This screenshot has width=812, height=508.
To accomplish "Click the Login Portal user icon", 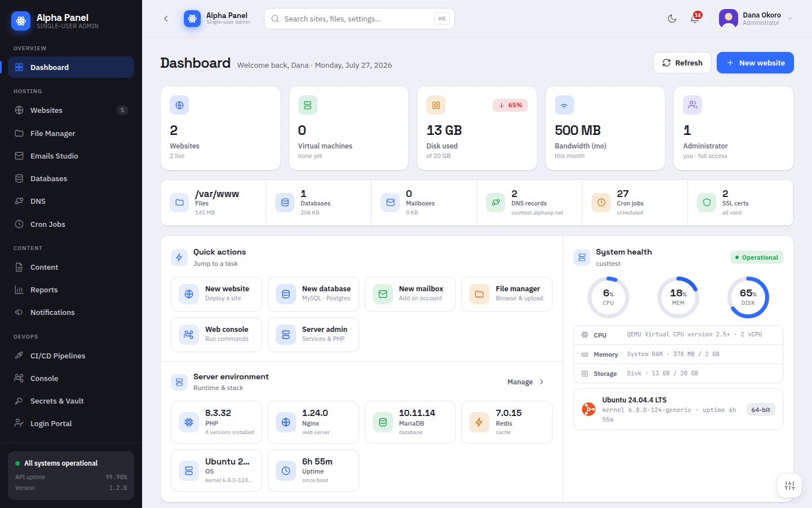I will point(19,423).
